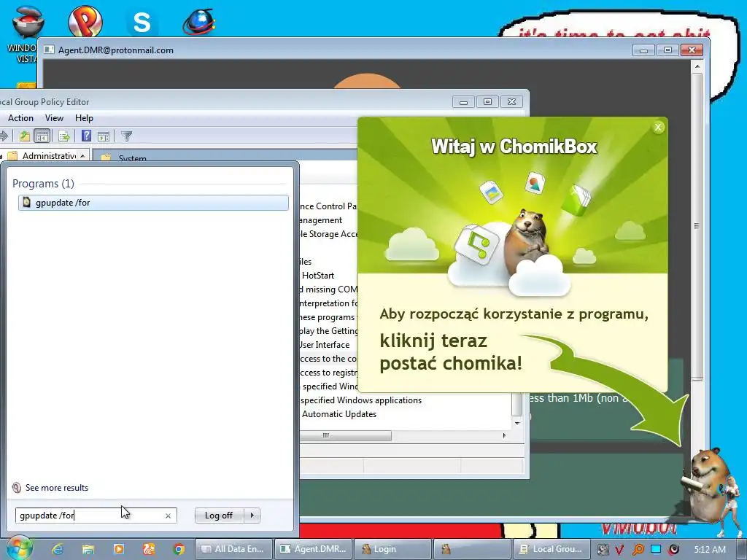Open the media player taskbar icon

pos(119,549)
